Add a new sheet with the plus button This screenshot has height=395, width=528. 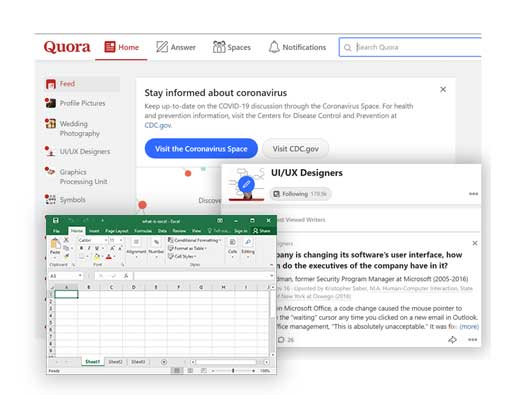(164, 362)
